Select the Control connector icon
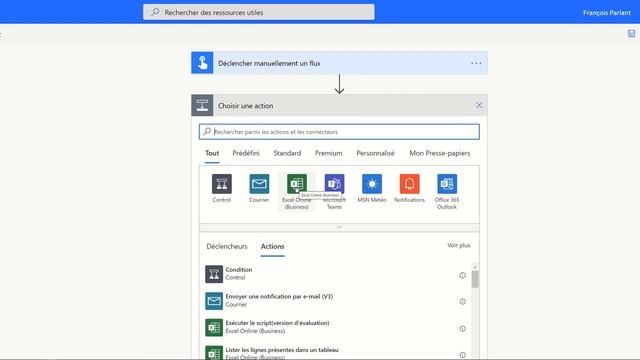Image resolution: width=640 pixels, height=360 pixels. coord(222,184)
